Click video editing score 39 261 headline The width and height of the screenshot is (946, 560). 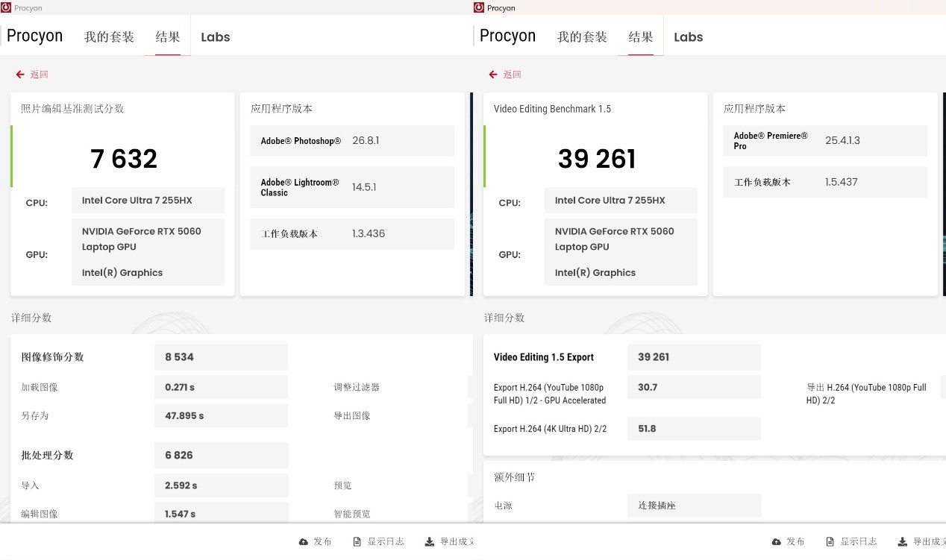coord(597,159)
